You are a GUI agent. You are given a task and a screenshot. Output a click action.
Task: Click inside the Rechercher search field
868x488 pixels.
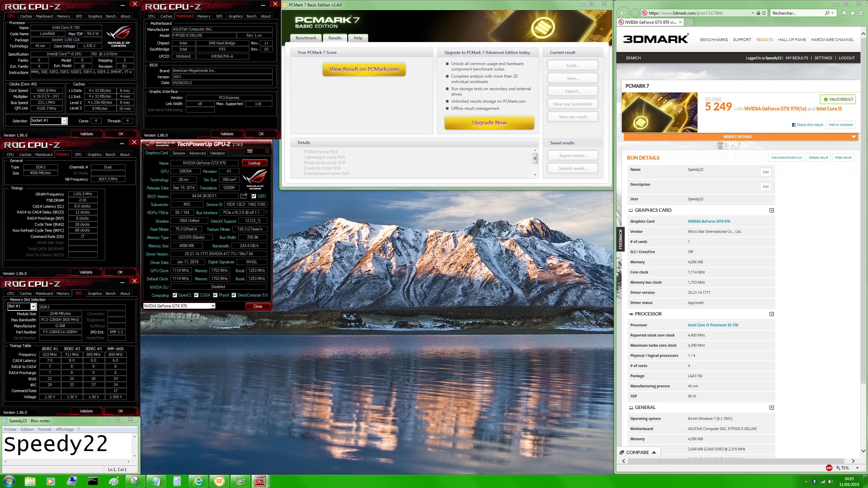[x=796, y=13]
